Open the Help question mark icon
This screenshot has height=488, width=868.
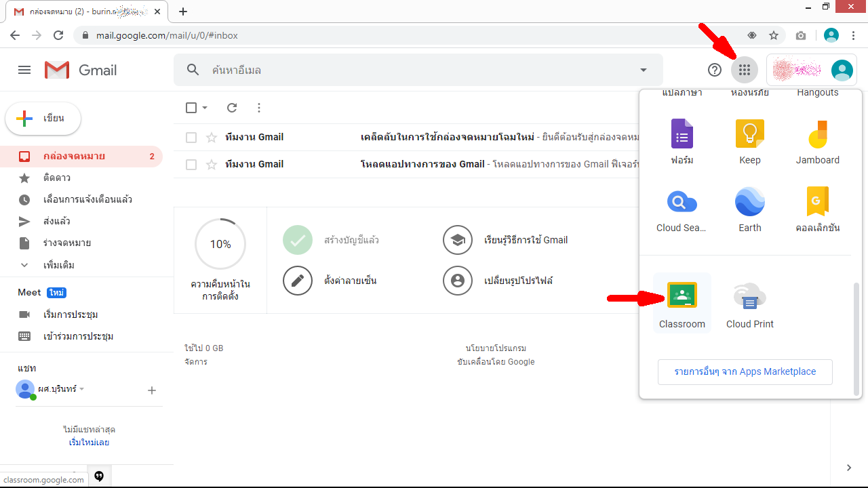click(x=715, y=70)
